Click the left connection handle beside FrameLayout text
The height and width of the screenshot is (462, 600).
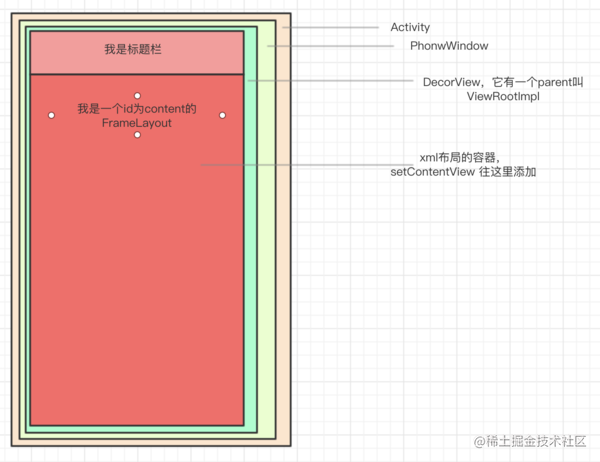pyautogui.click(x=51, y=115)
